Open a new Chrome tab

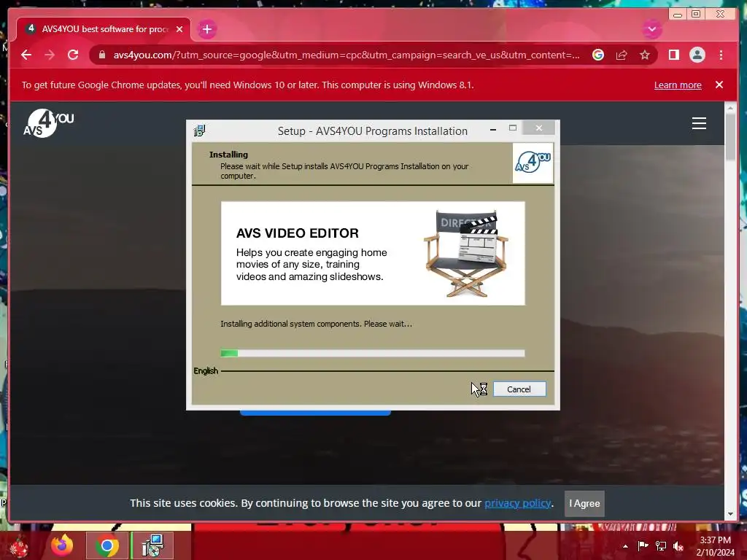coord(206,29)
